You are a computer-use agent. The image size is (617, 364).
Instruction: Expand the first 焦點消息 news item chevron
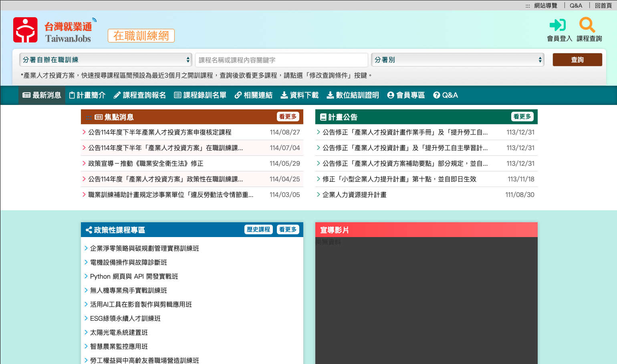84,132
